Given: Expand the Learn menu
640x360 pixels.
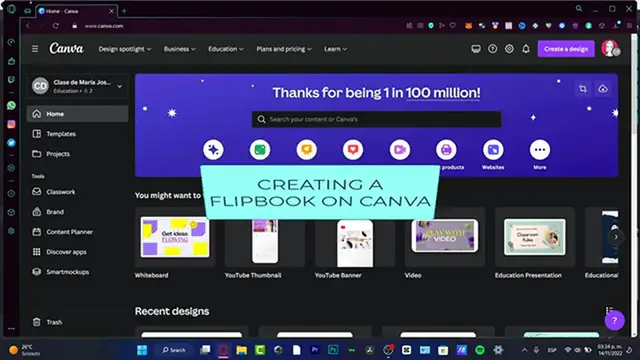Looking at the screenshot, I should (335, 49).
